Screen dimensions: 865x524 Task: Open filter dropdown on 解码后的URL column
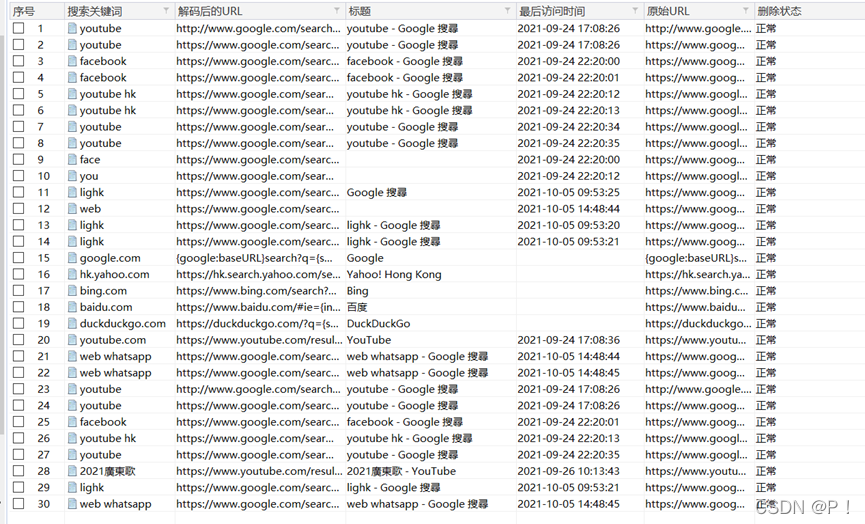coord(337,10)
